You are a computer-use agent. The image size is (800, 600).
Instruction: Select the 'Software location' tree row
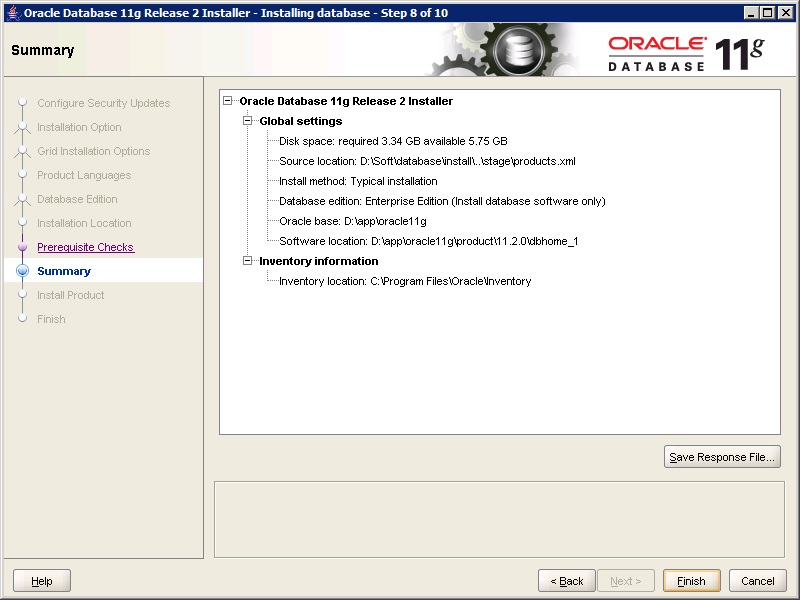coord(429,241)
